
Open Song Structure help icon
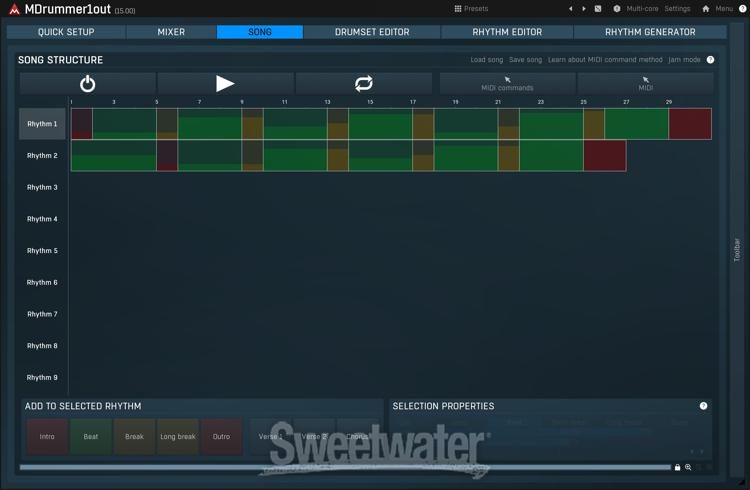pyautogui.click(x=710, y=60)
